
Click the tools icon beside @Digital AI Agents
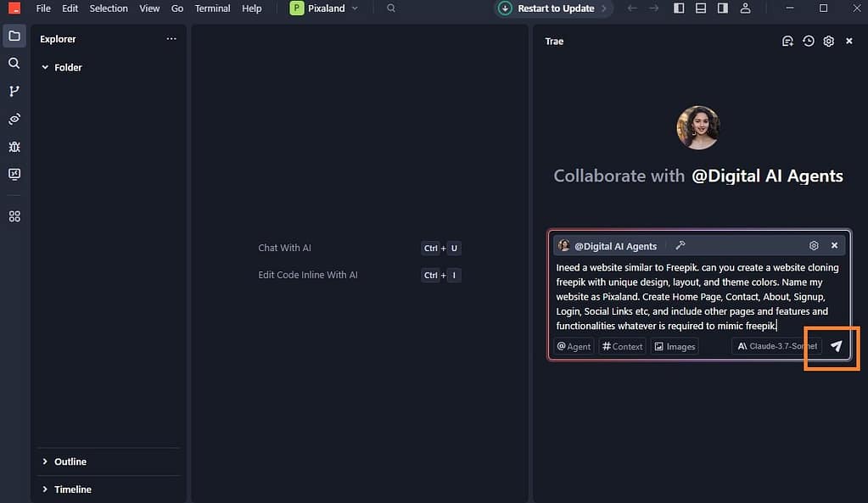(x=680, y=245)
